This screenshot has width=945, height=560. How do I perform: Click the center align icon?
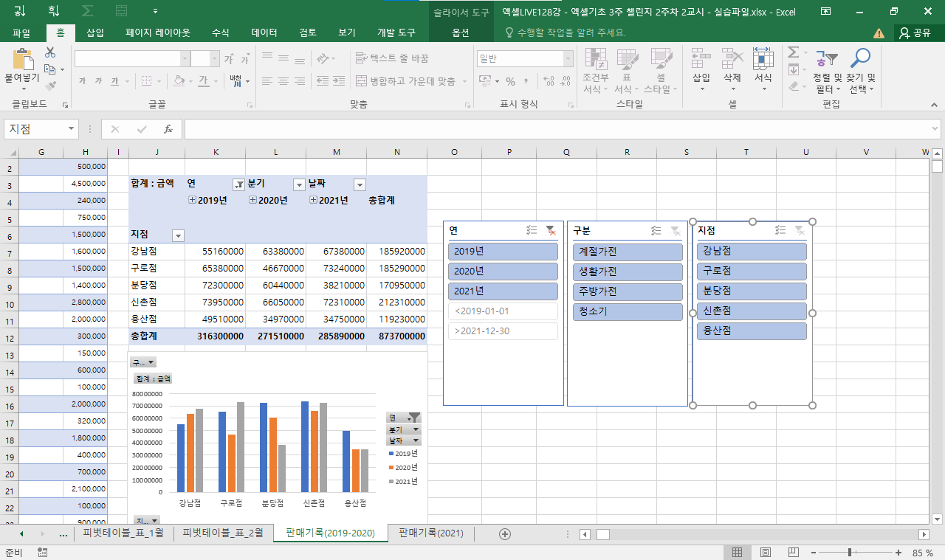[283, 81]
